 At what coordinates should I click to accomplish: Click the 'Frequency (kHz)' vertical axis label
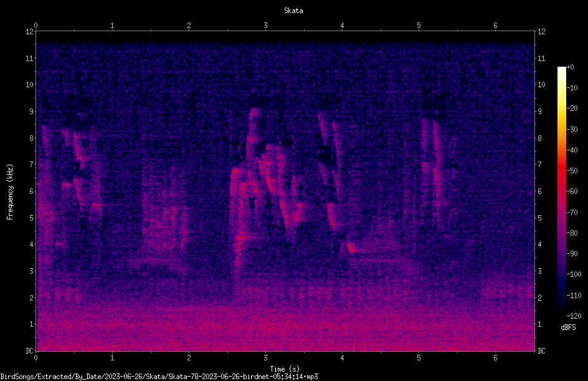10,192
